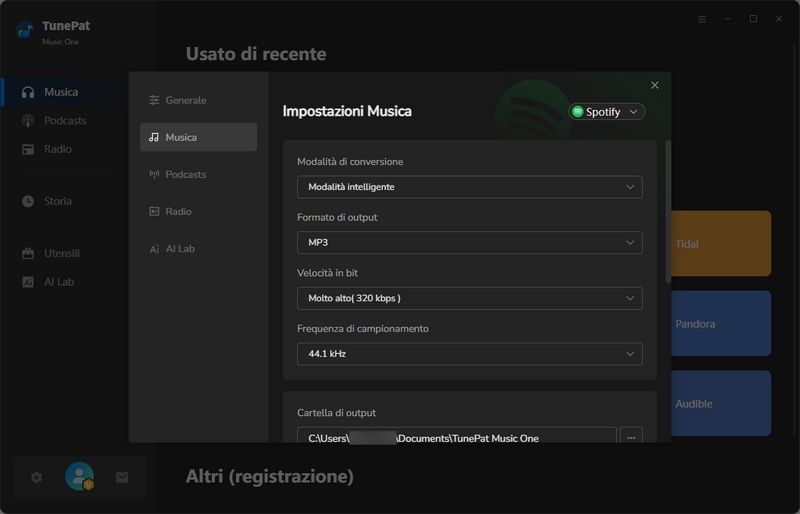Select the Audible service card
The width and height of the screenshot is (800, 514).
[721, 403]
